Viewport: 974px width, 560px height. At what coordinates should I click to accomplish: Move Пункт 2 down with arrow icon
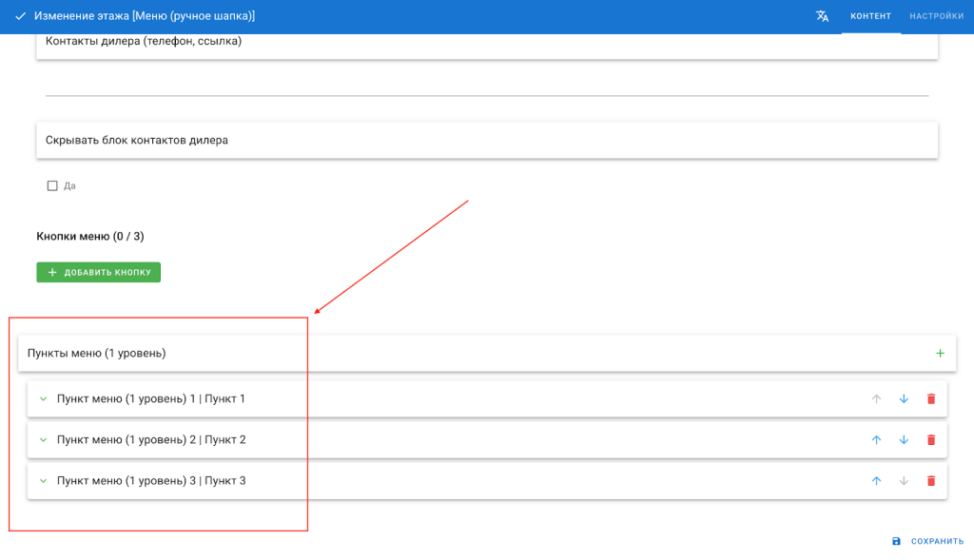coord(904,440)
